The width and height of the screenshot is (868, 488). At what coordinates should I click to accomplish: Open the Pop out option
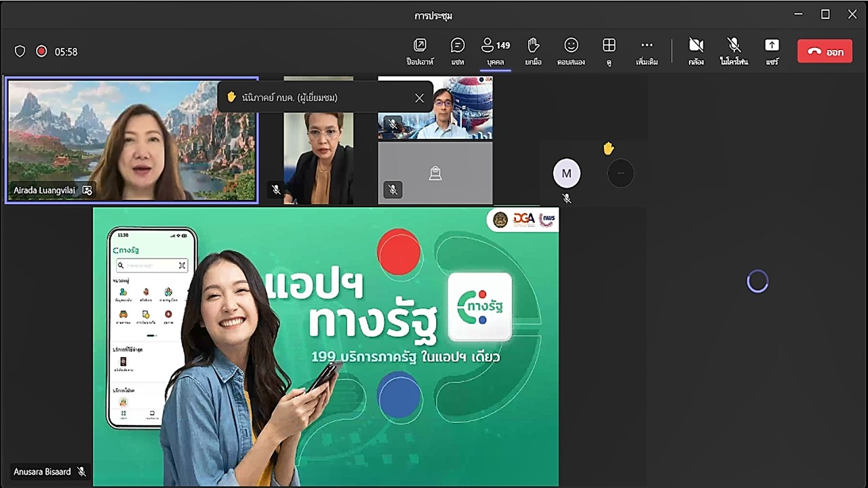point(420,52)
